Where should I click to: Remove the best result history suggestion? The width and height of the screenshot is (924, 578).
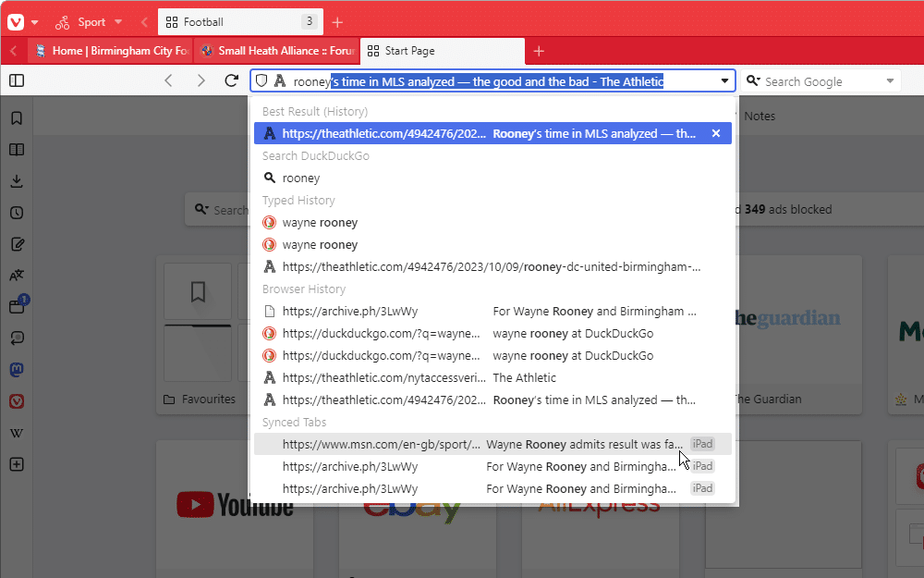point(715,133)
